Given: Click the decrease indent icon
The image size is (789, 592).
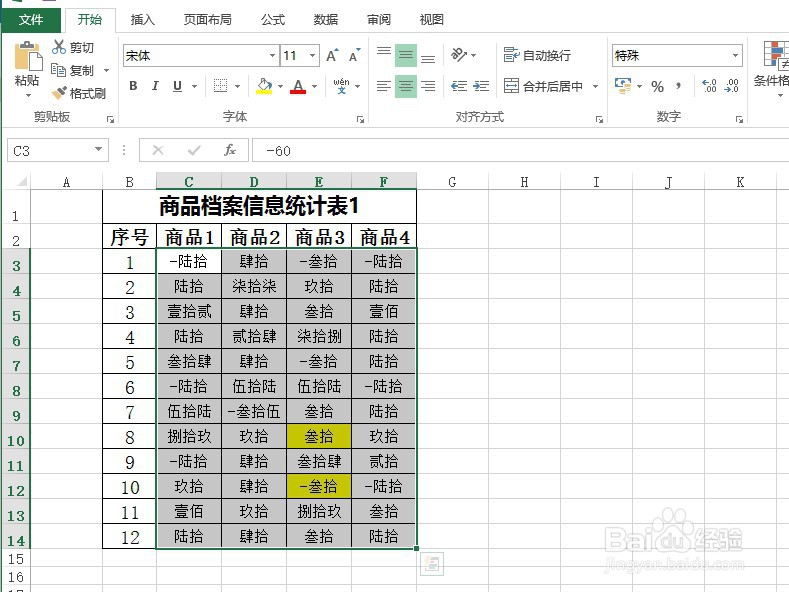Looking at the screenshot, I should [458, 86].
